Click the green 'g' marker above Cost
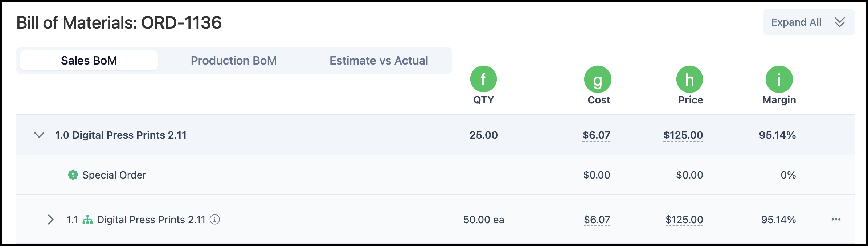The image size is (868, 246). coord(598,79)
